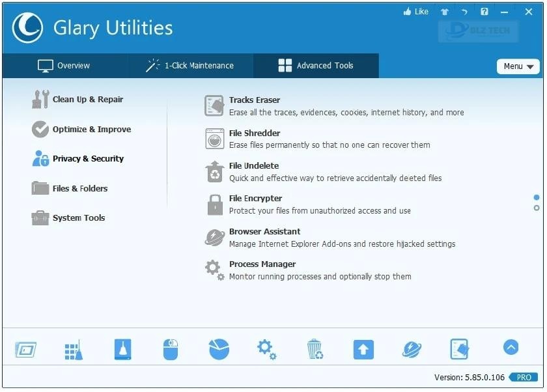Select the mouse icon in the bottom toolbar
The width and height of the screenshot is (547, 392).
point(170,349)
